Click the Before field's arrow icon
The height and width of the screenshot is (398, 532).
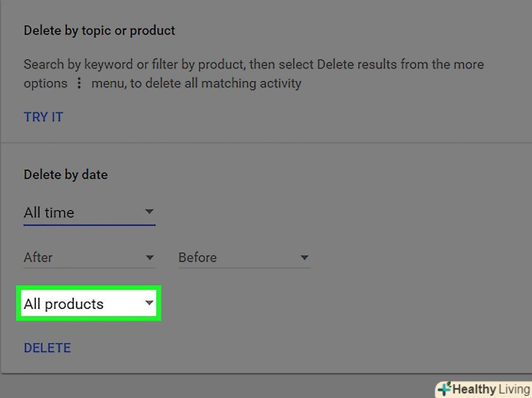click(305, 258)
